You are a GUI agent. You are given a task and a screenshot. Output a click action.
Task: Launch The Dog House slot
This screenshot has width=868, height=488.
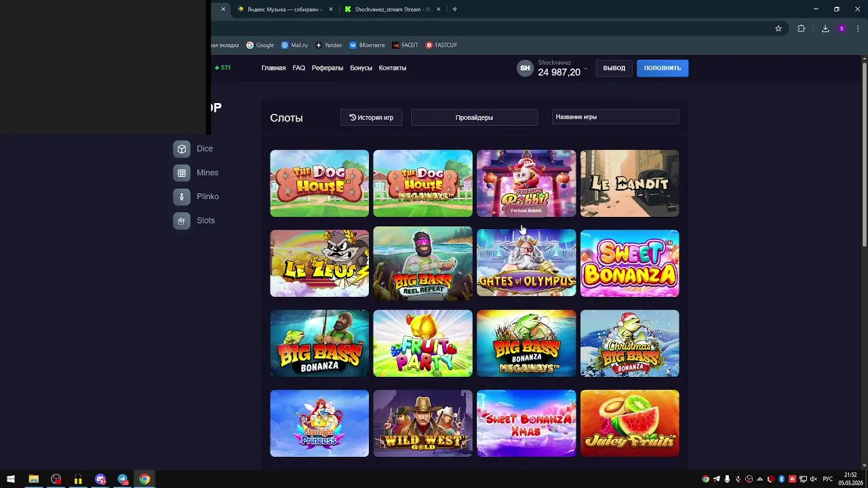319,184
